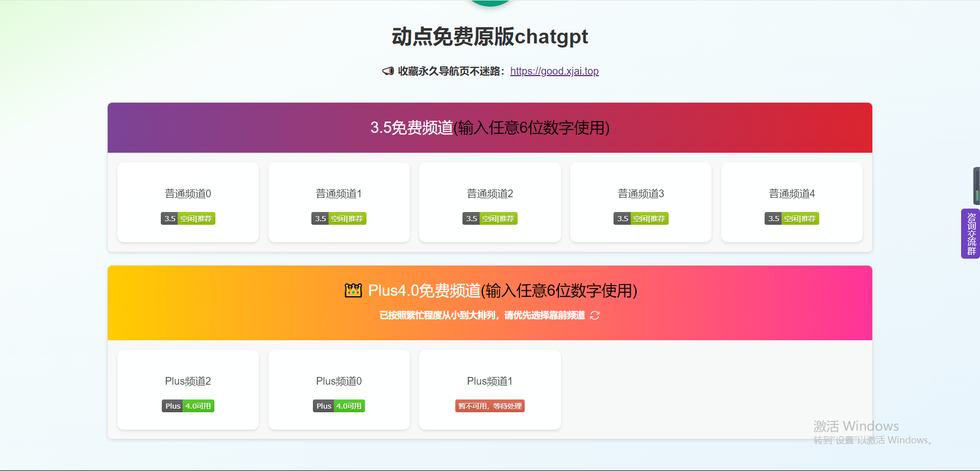Click 3.5 空闲|推荐 badge under 普通频道0
980x471 pixels.
188,219
